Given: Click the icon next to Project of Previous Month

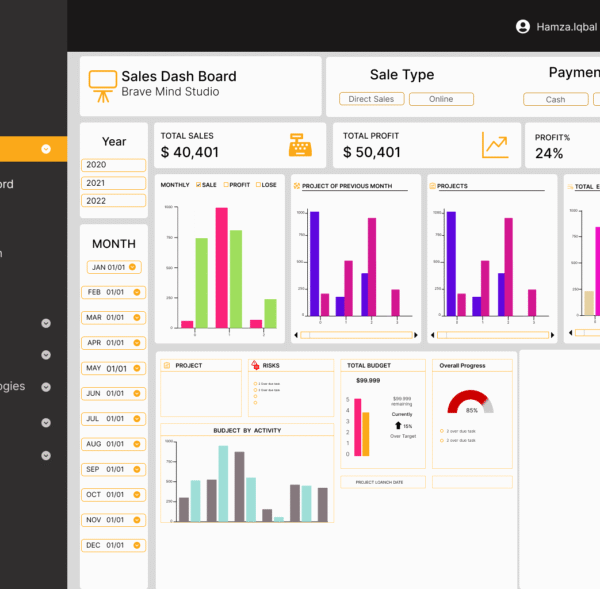Looking at the screenshot, I should [x=296, y=186].
